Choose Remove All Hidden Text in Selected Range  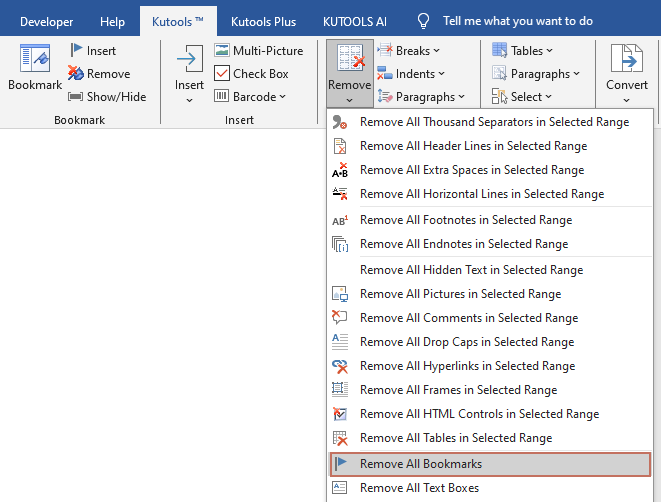[490, 270]
